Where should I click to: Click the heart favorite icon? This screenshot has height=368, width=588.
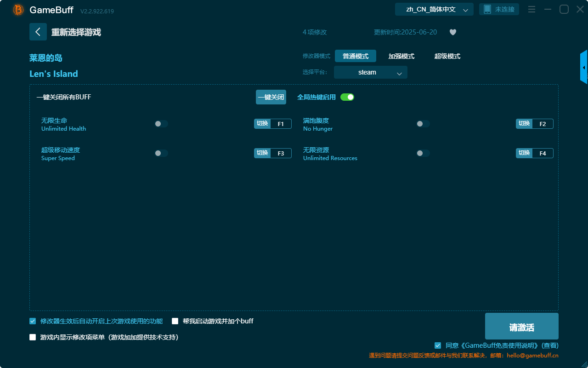(452, 32)
